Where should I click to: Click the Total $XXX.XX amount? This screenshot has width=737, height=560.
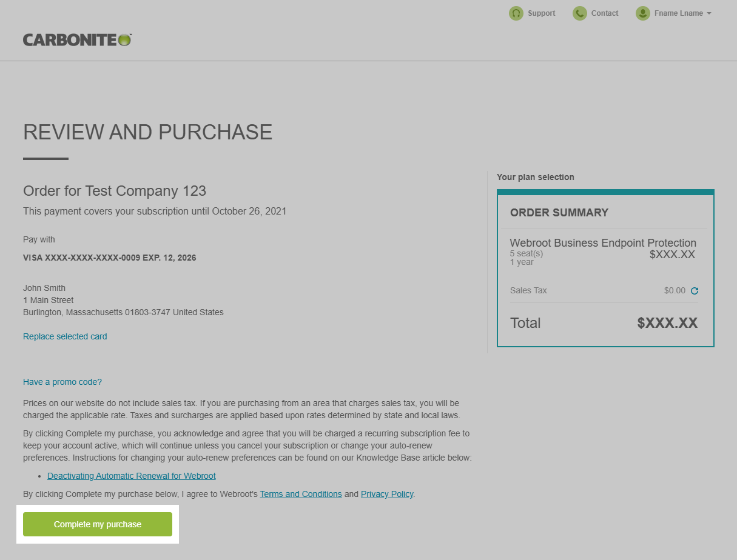667,323
